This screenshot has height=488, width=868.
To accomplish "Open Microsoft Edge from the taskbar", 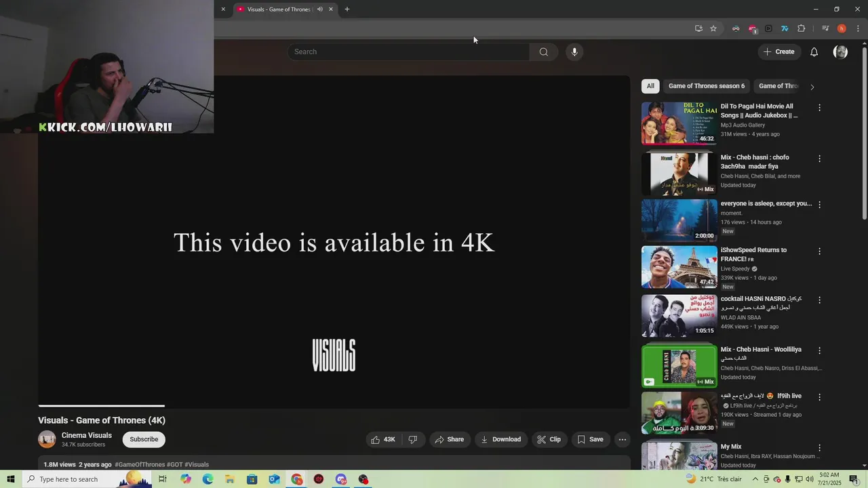I will (x=208, y=479).
